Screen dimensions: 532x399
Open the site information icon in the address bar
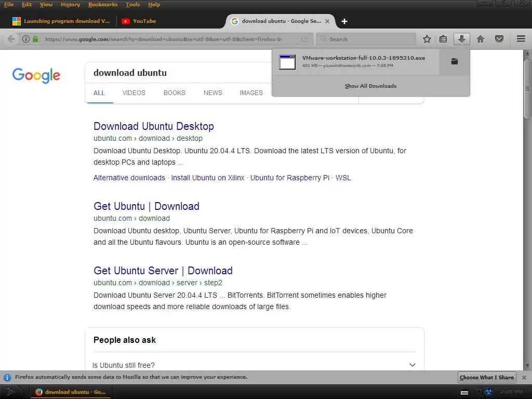(x=26, y=39)
